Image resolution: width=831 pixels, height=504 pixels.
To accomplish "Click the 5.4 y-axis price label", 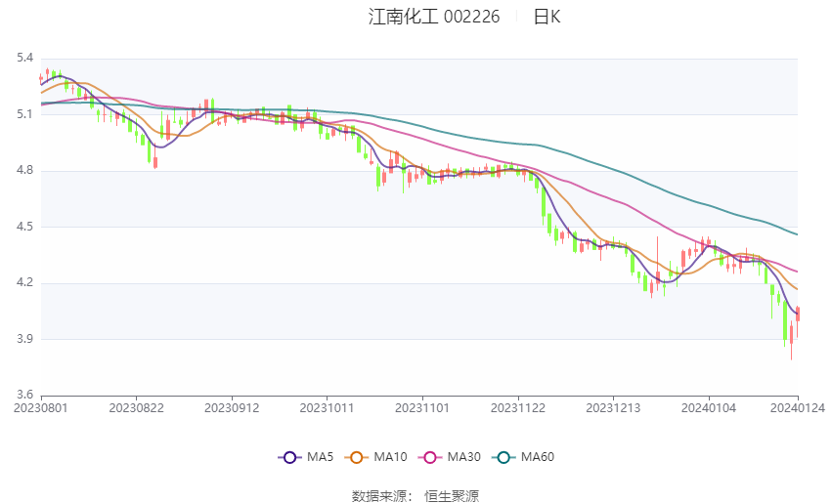I will pos(24,58).
